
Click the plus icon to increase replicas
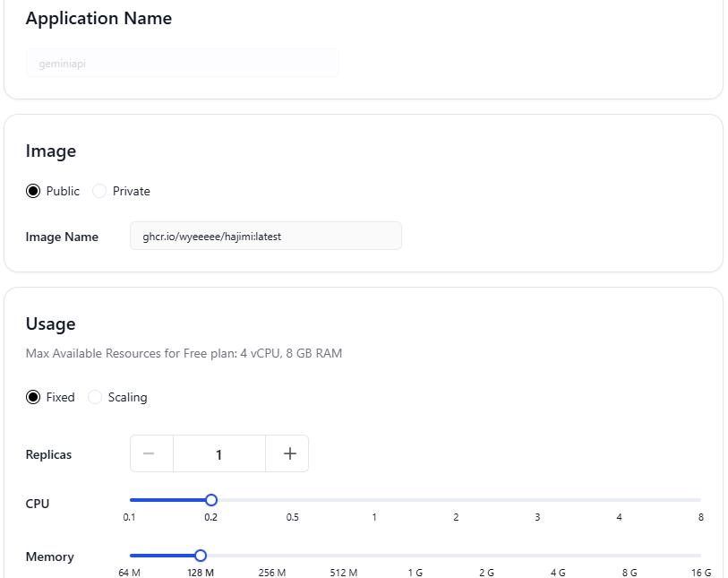(289, 453)
